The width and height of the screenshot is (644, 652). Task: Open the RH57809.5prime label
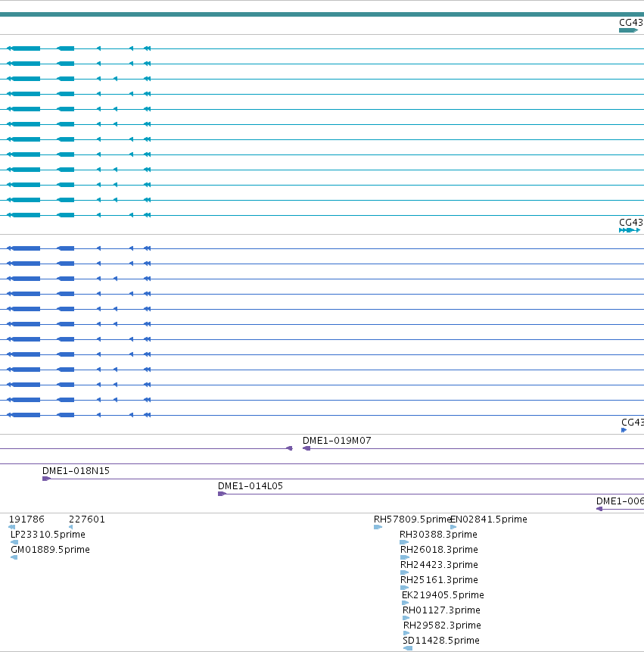412,519
